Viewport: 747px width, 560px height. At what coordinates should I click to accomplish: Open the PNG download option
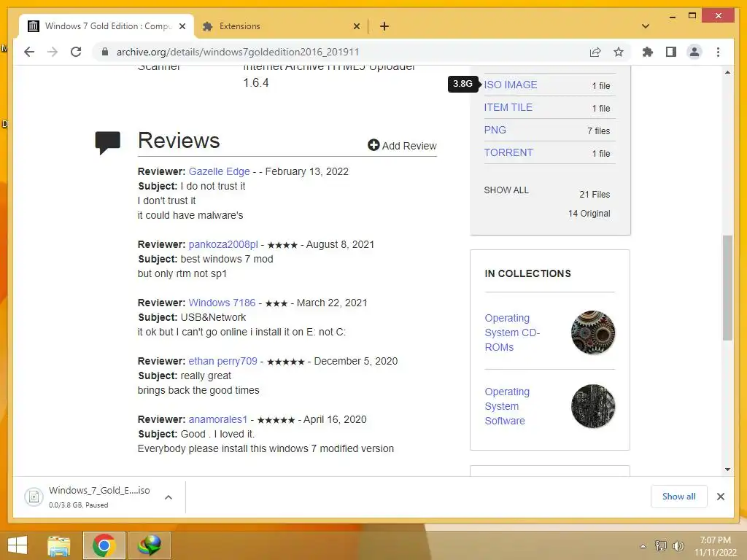[x=495, y=130]
